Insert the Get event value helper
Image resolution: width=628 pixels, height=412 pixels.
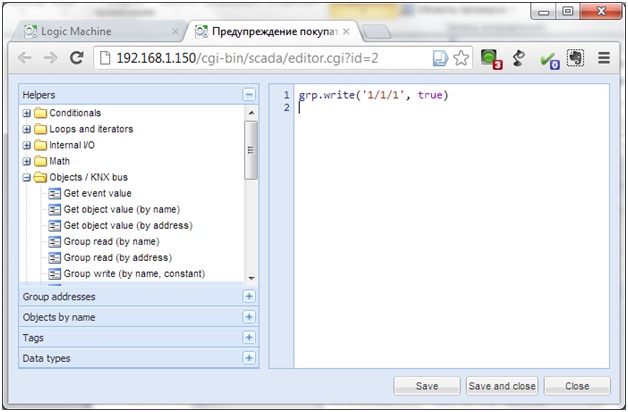(97, 193)
